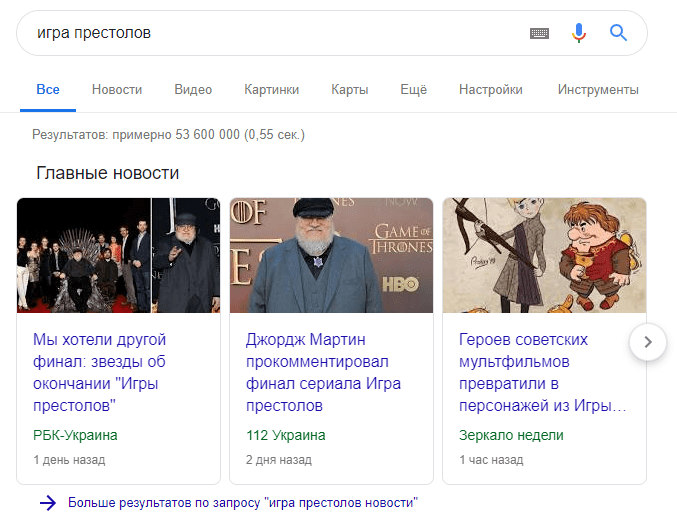Screen dimensions: 677x525
Task: Open the on-screen keyboard icon
Action: click(x=539, y=33)
